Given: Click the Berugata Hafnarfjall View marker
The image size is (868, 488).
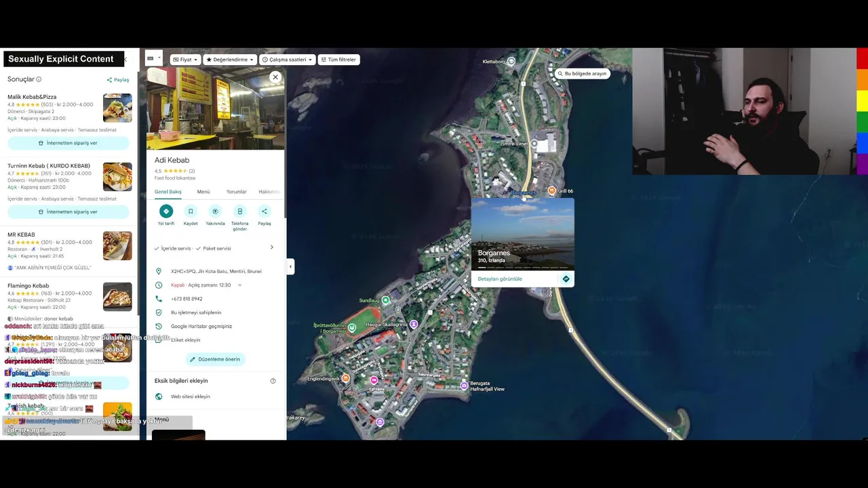Looking at the screenshot, I should click(465, 386).
